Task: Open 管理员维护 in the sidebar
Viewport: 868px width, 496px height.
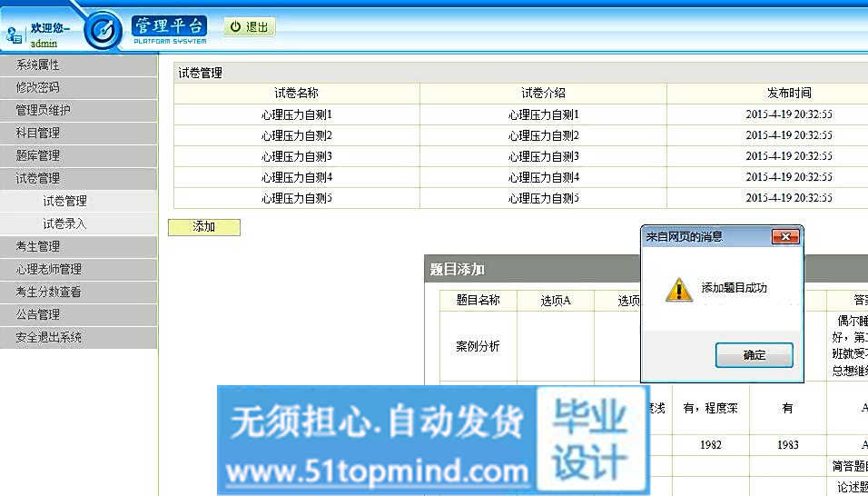Action: click(x=44, y=111)
